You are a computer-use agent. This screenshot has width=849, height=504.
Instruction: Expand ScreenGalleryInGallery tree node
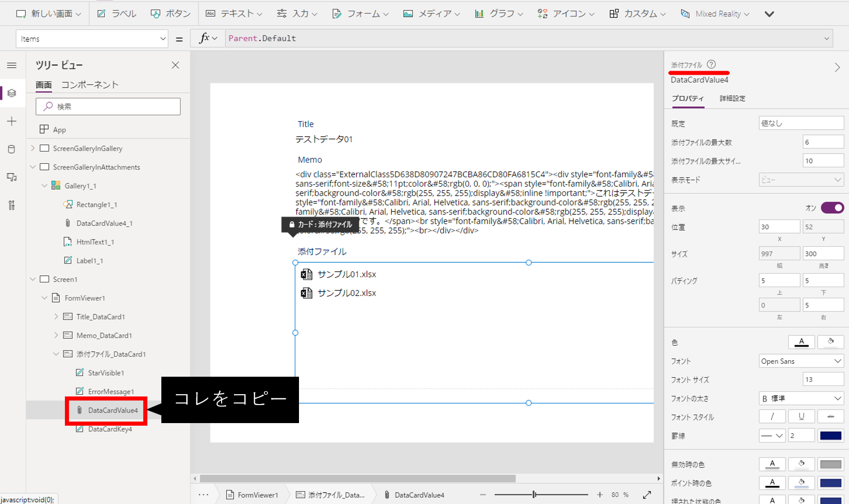click(x=33, y=148)
